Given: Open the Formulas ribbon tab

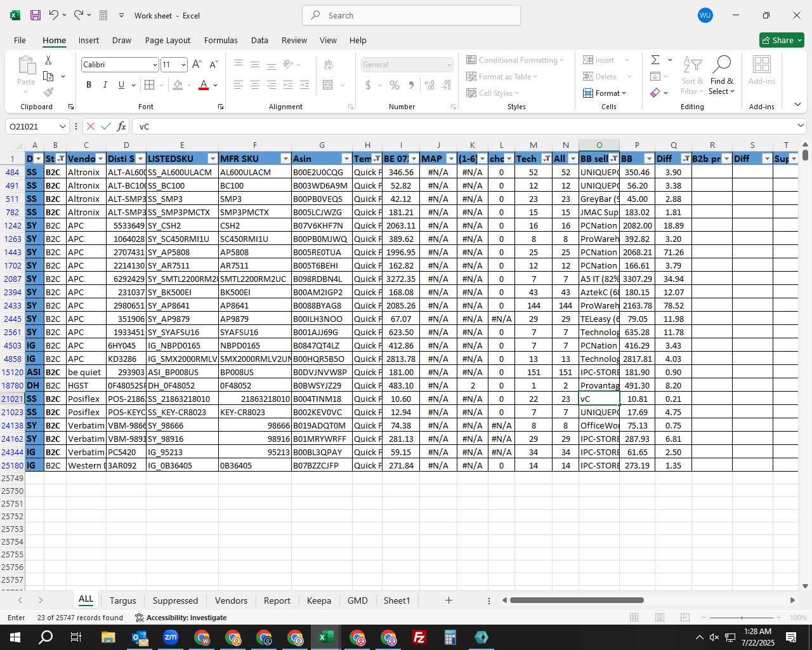Looking at the screenshot, I should pos(221,40).
